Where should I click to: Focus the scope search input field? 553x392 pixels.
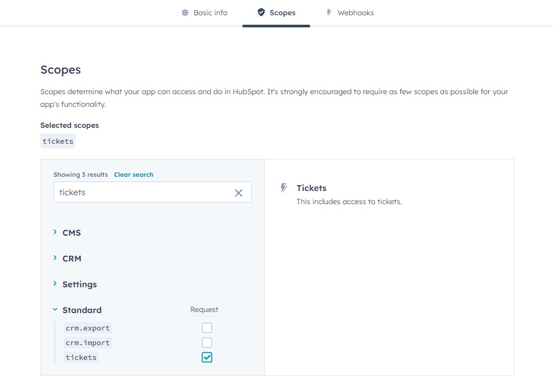[x=142, y=193]
